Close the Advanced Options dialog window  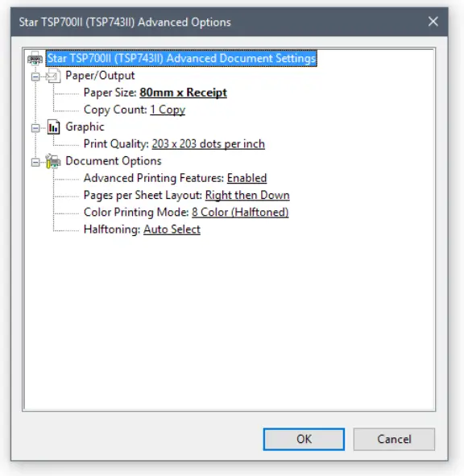(x=433, y=22)
